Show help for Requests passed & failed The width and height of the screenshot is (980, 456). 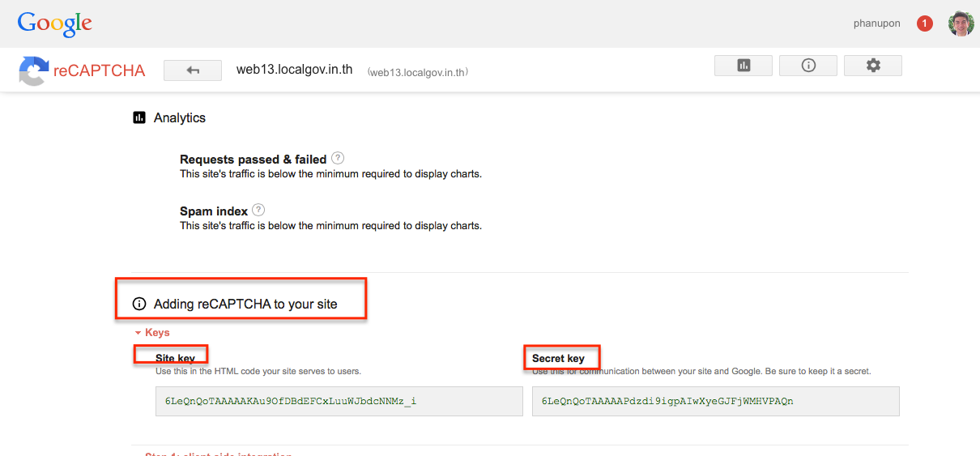pos(338,159)
